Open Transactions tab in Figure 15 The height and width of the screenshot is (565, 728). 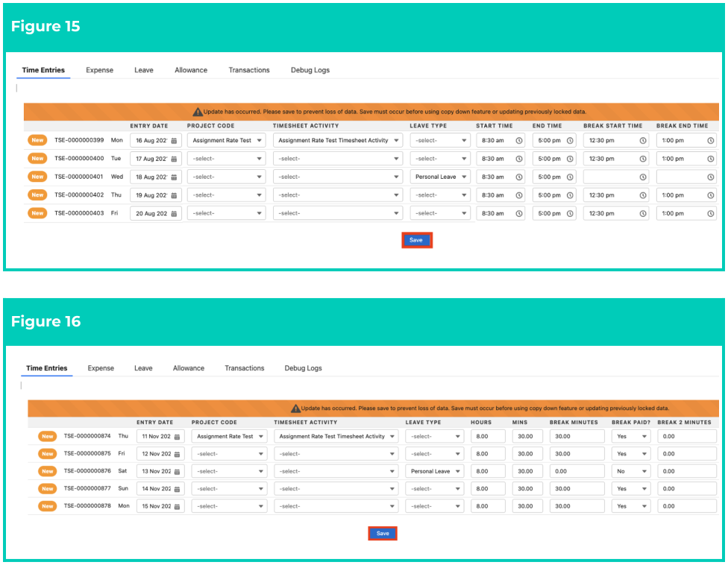click(x=249, y=70)
